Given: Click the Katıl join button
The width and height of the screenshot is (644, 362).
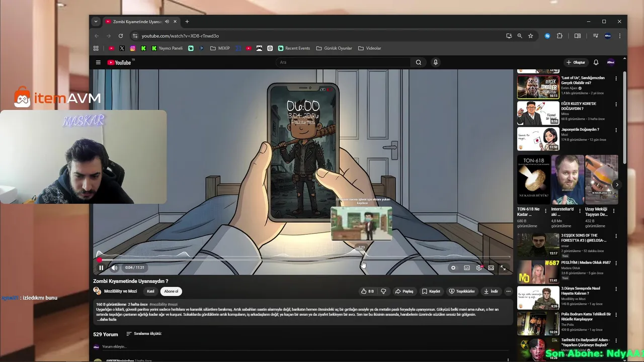Looking at the screenshot, I should (150, 291).
